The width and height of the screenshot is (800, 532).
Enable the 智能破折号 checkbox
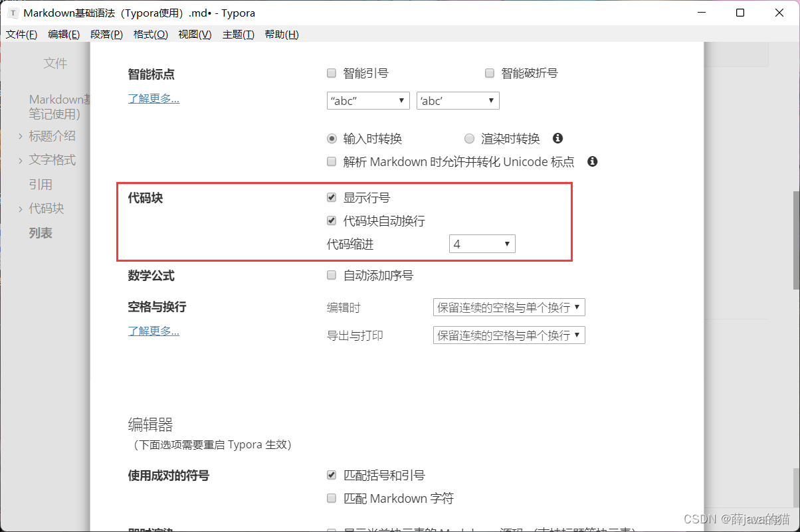pos(490,73)
